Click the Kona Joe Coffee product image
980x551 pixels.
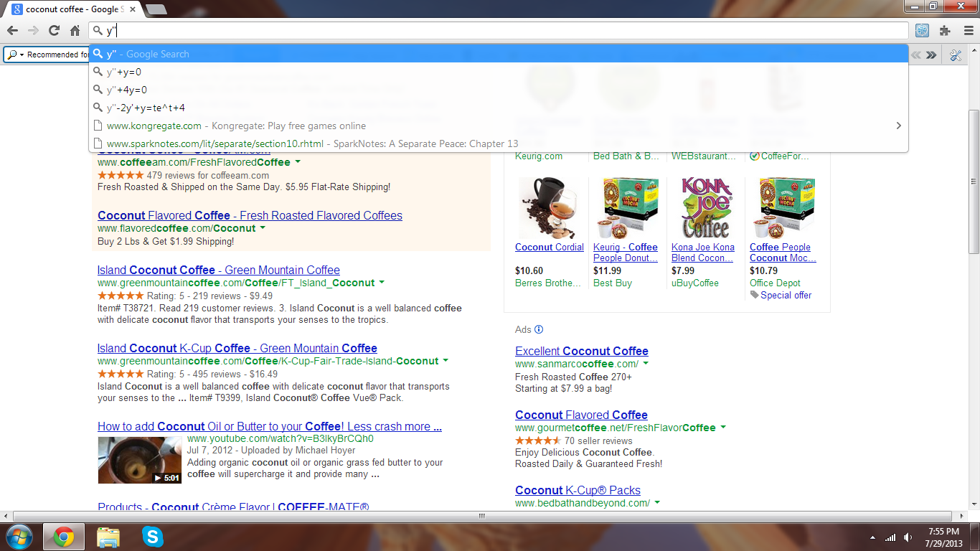coord(706,208)
